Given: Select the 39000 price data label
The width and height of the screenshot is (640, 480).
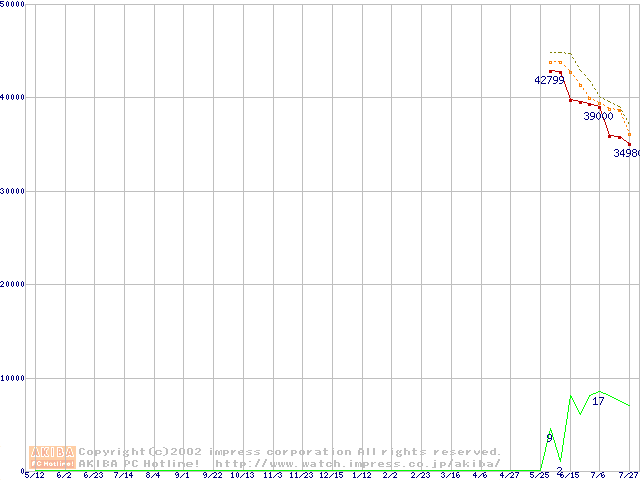Looking at the screenshot, I should (598, 116).
